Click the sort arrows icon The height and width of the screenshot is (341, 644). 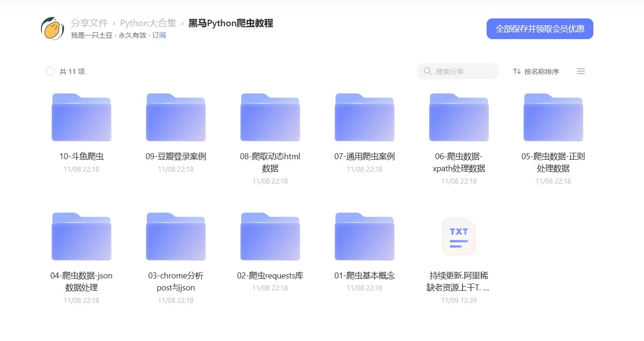tap(517, 71)
